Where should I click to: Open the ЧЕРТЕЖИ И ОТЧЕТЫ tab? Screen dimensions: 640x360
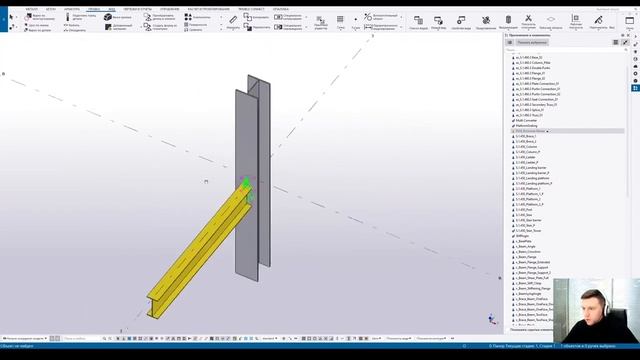pos(138,9)
